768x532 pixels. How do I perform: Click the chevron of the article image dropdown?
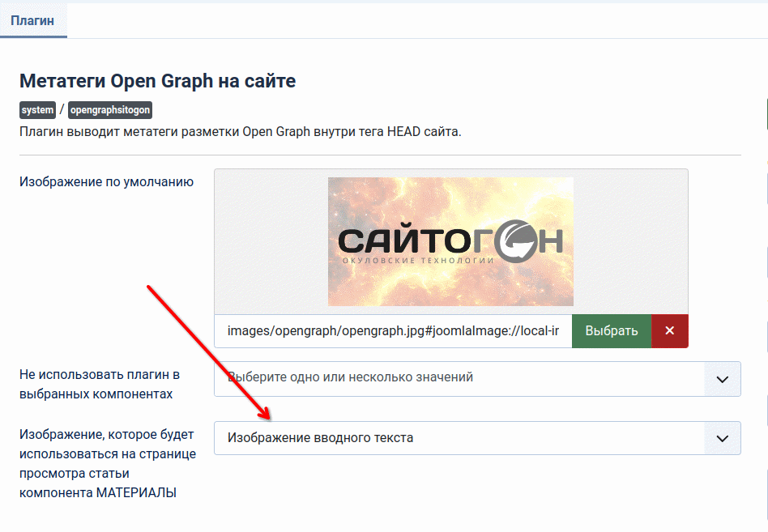pyautogui.click(x=723, y=439)
